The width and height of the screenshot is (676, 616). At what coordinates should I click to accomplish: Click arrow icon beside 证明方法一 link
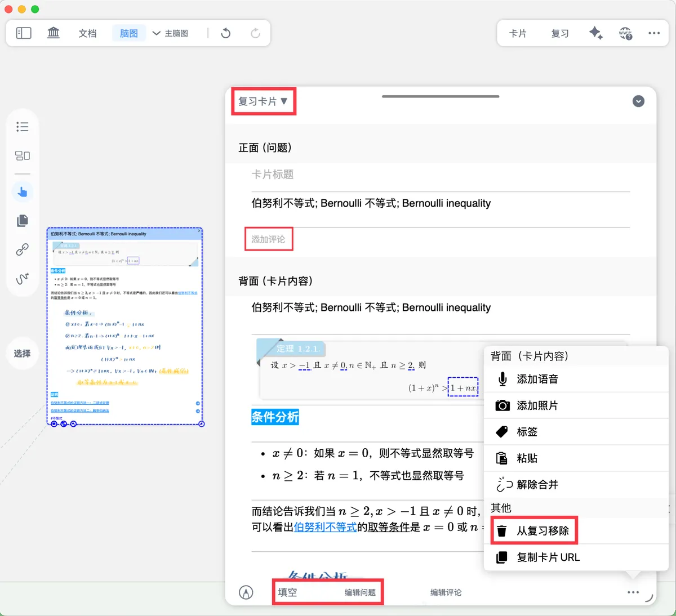198,404
